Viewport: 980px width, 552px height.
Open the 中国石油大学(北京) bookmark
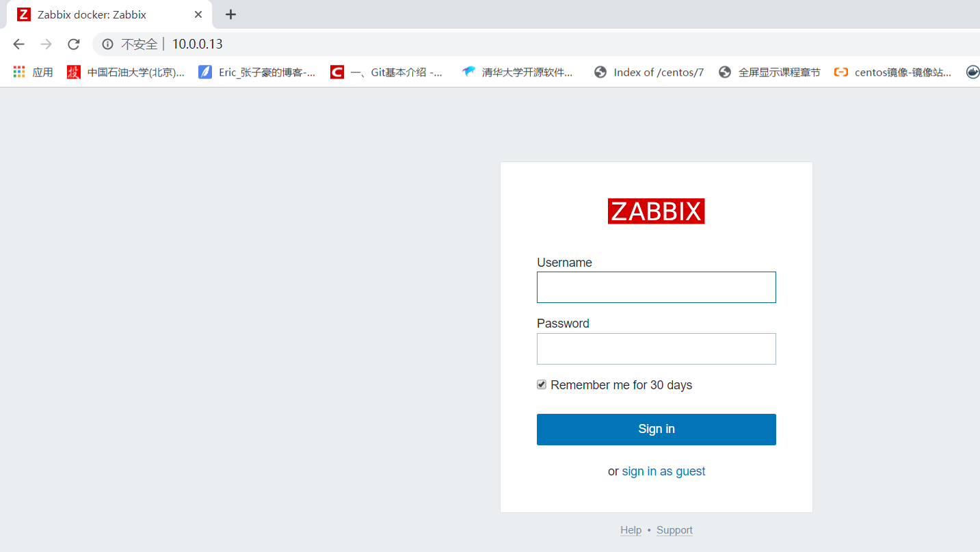126,72
